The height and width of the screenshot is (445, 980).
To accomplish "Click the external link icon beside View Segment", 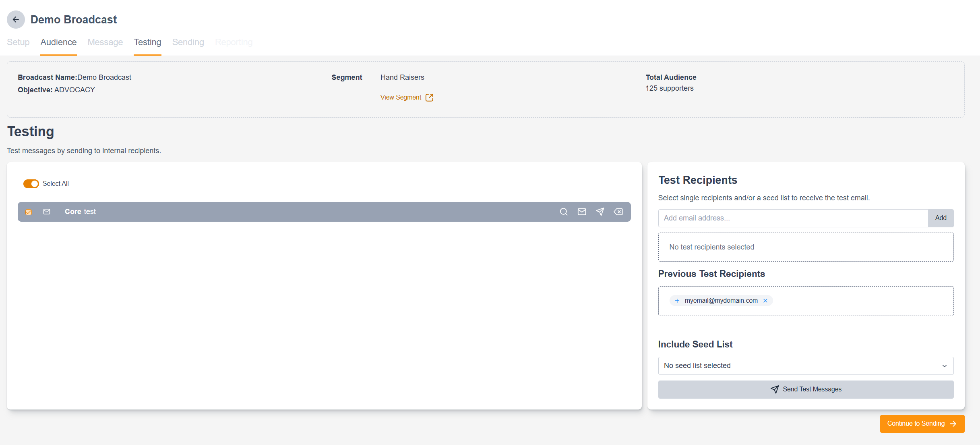I will (x=429, y=98).
